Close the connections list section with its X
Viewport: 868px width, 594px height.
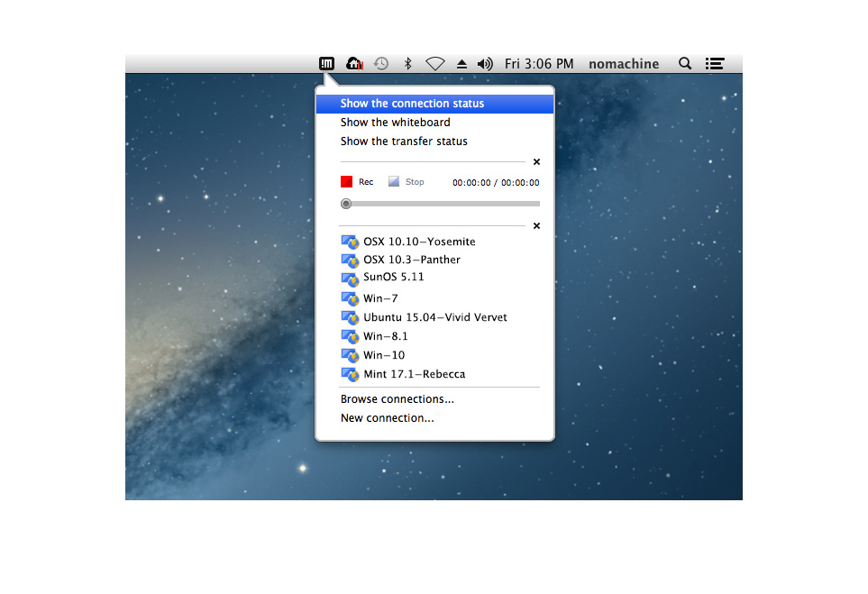pos(536,226)
